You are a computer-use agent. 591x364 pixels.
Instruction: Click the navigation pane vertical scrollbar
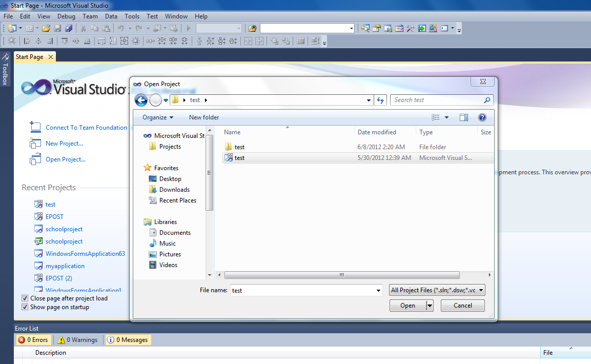pyautogui.click(x=210, y=173)
